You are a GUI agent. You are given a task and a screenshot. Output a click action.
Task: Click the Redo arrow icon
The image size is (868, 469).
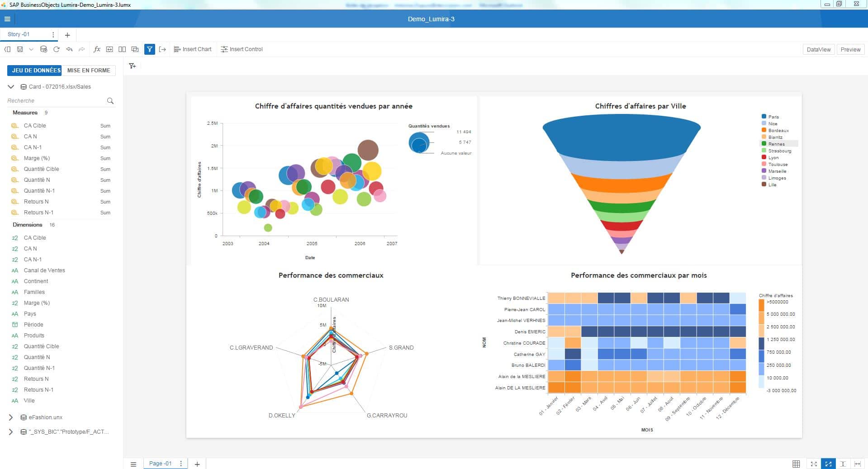click(x=81, y=49)
